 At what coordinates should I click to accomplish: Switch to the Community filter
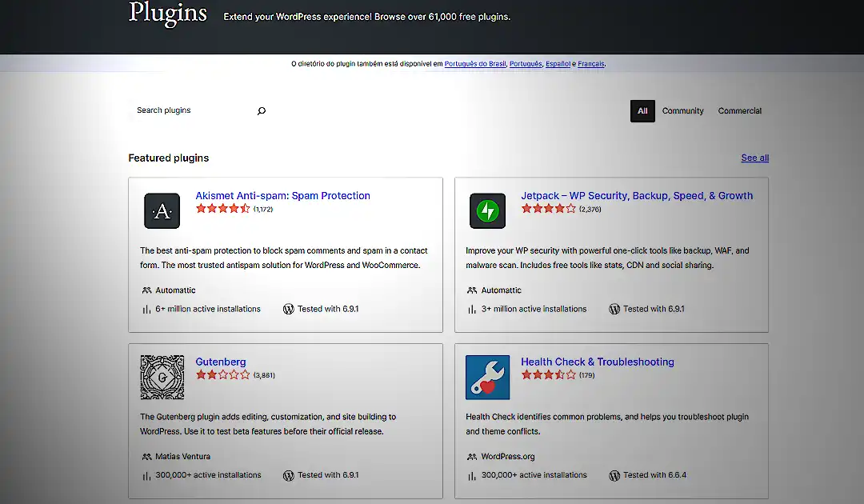point(682,110)
